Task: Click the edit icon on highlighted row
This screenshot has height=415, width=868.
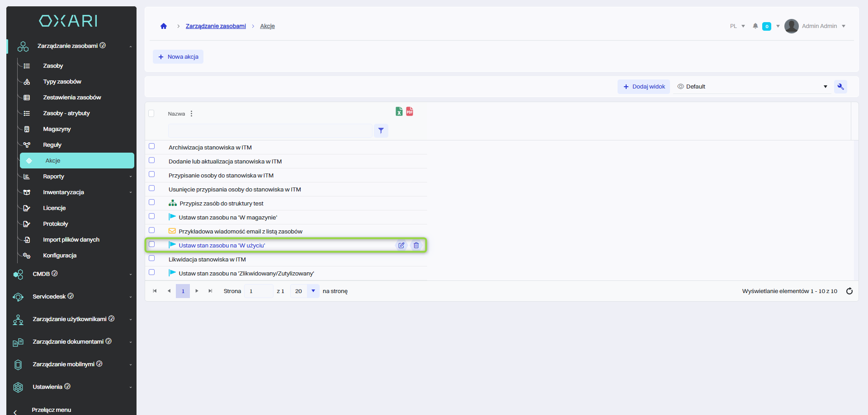Action: [401, 245]
